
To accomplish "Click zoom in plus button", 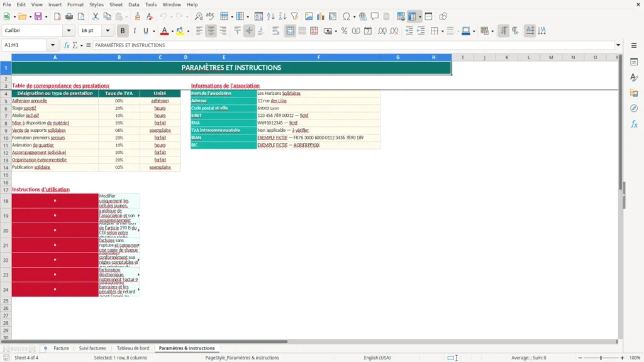I will pyautogui.click(x=622, y=358).
